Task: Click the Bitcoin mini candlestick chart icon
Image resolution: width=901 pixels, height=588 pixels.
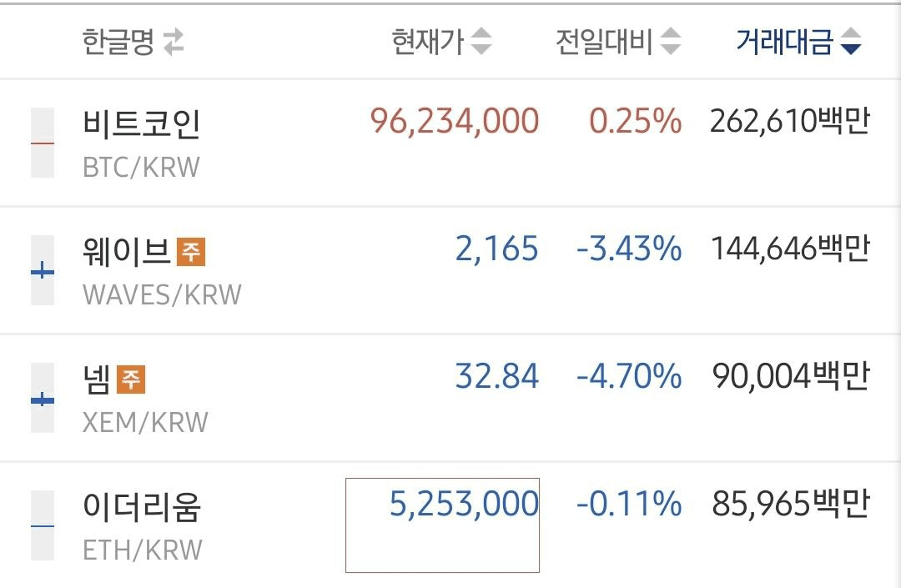Action: (43, 143)
